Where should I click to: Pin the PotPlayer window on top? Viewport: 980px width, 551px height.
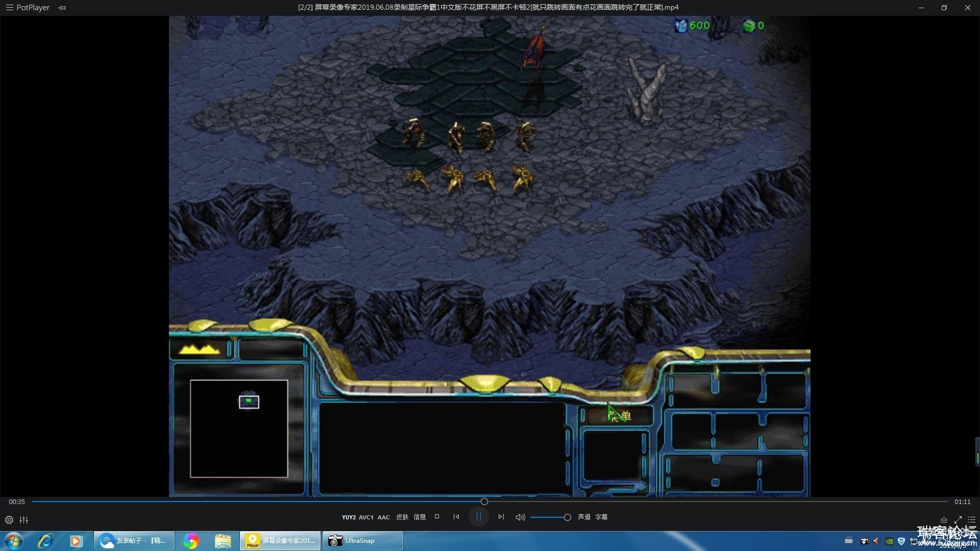[x=62, y=8]
